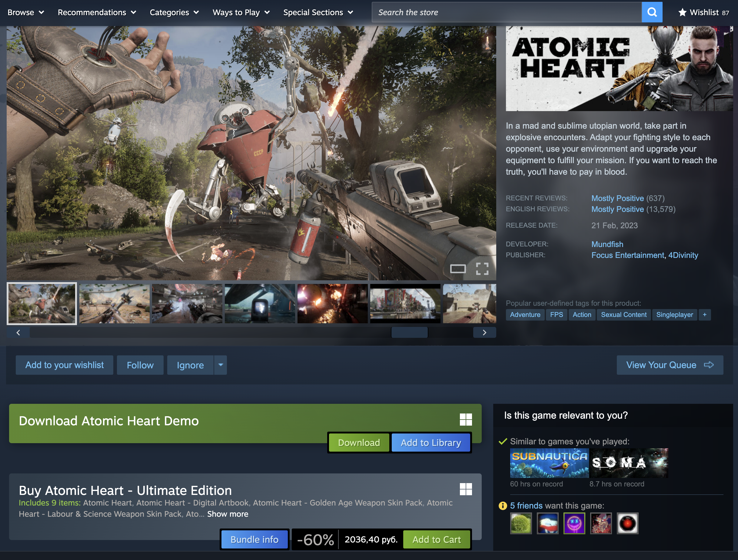Open the Categories dropdown
This screenshot has width=738, height=560.
pyautogui.click(x=174, y=12)
